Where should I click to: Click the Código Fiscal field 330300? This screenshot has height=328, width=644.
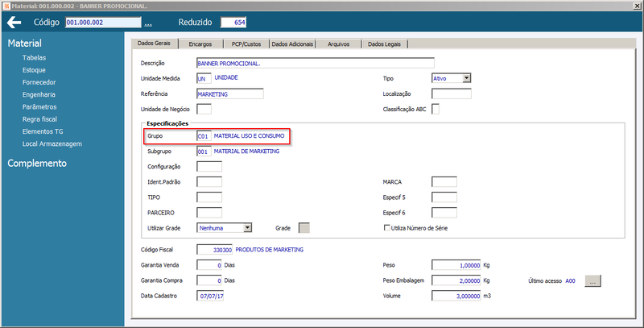tap(215, 250)
